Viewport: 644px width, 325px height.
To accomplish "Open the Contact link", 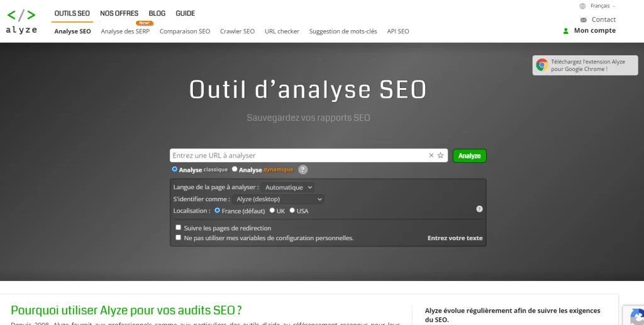I will [x=603, y=19].
